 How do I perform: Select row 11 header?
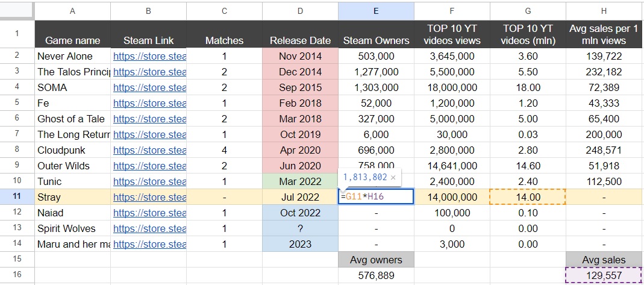(x=17, y=196)
